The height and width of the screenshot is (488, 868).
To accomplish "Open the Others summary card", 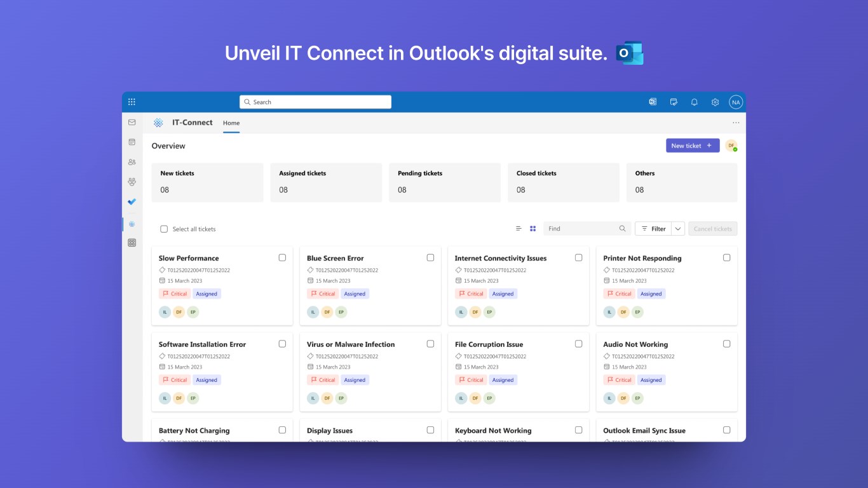I will pyautogui.click(x=682, y=182).
